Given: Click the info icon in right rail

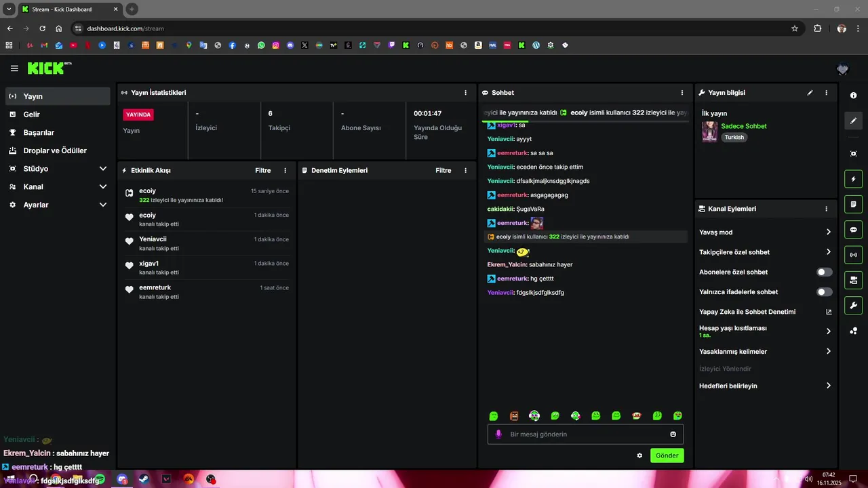Looking at the screenshot, I should 853,96.
